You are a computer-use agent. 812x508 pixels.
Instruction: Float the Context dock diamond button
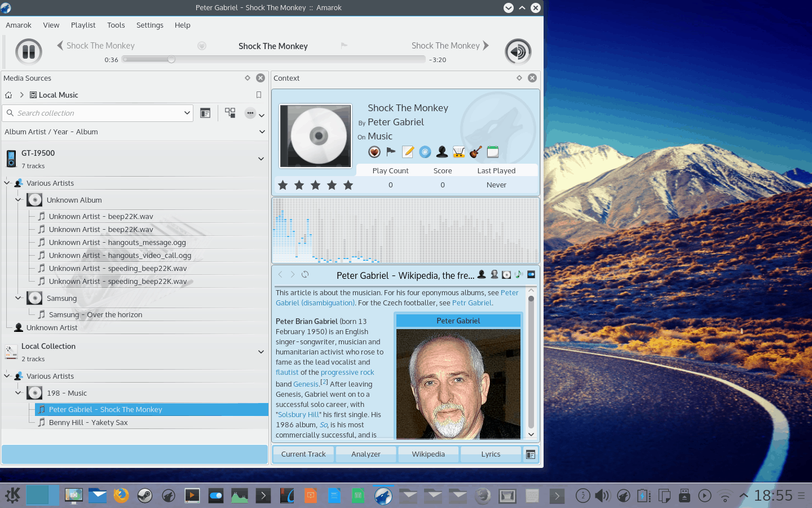pos(519,78)
